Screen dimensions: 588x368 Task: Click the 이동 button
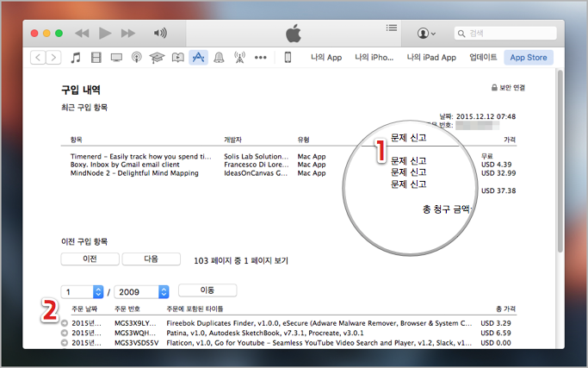pyautogui.click(x=207, y=290)
